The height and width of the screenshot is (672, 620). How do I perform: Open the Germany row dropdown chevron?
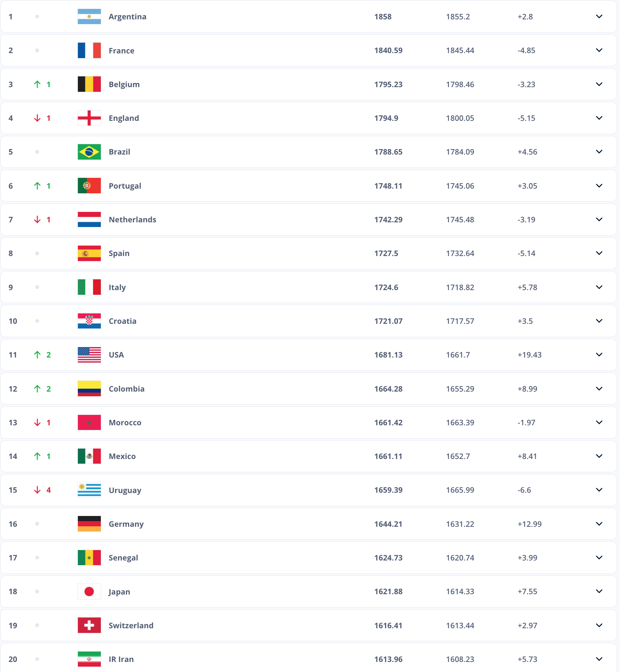pyautogui.click(x=599, y=524)
